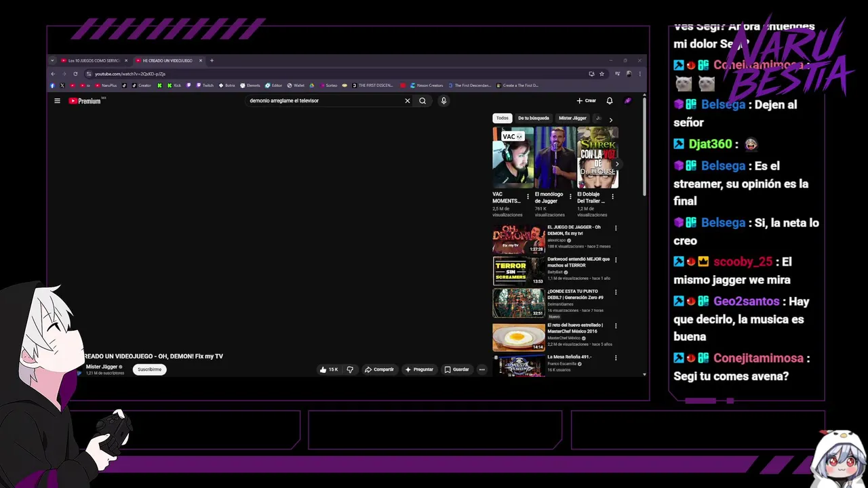The height and width of the screenshot is (488, 868).
Task: Open 'La Mesa Reñoña 491' video title
Action: click(570, 357)
